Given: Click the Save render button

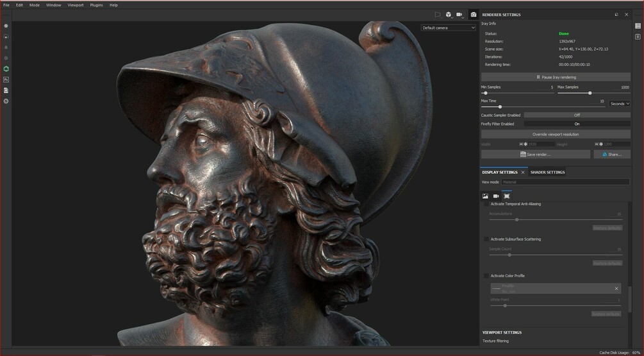Looking at the screenshot, I should 536,154.
